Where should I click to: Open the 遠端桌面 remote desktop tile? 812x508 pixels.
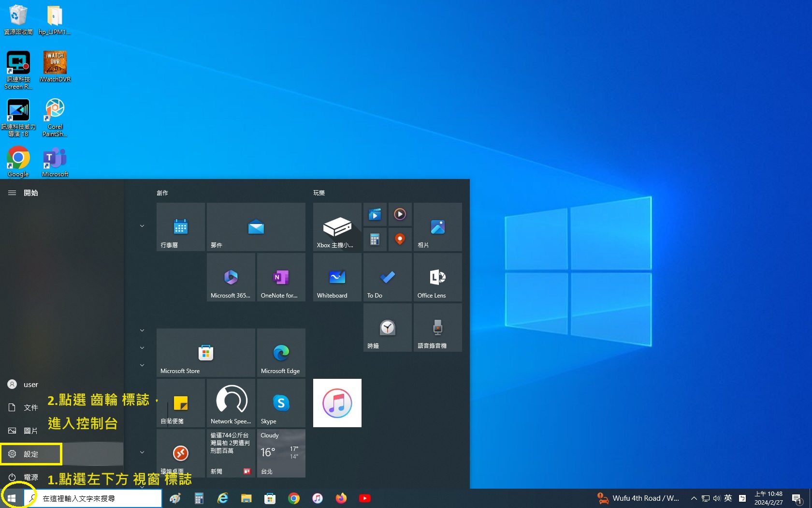click(181, 453)
